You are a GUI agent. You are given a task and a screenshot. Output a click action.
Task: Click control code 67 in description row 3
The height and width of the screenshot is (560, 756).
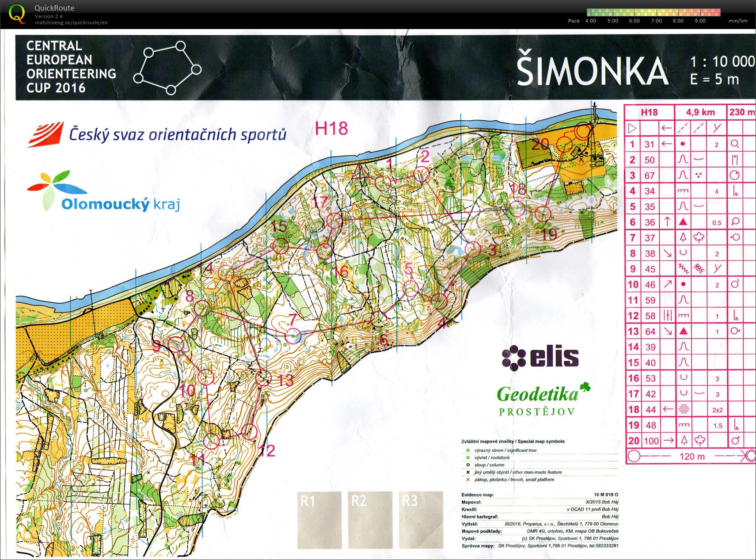pos(649,175)
